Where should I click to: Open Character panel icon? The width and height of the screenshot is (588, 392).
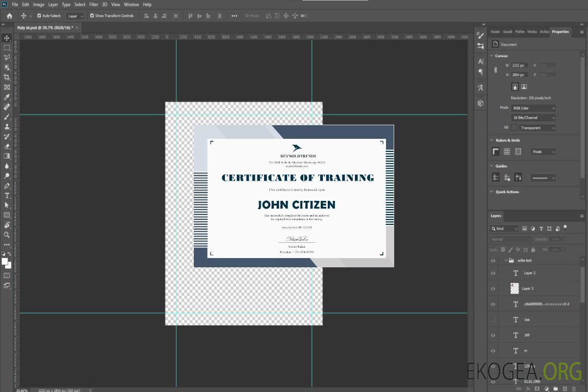pos(480,61)
